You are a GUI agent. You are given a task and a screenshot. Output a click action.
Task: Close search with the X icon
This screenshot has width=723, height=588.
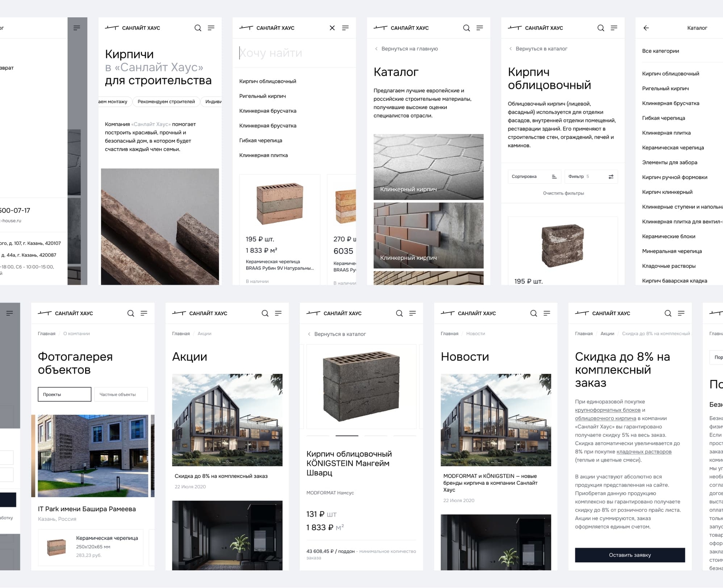tap(332, 28)
